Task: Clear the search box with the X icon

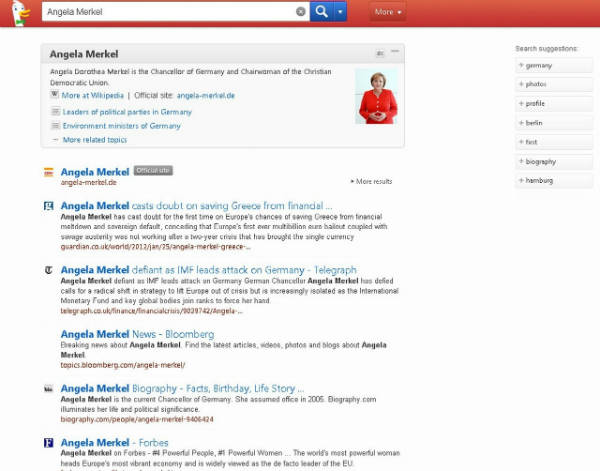Action: pyautogui.click(x=301, y=12)
